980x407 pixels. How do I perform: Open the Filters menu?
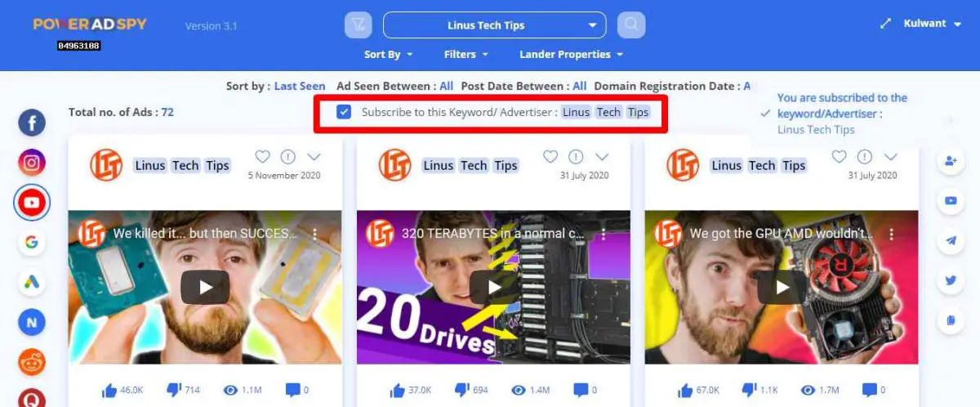click(x=465, y=54)
